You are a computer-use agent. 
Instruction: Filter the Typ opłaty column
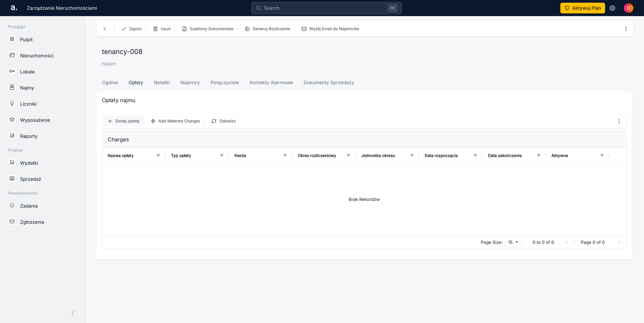pos(222,155)
